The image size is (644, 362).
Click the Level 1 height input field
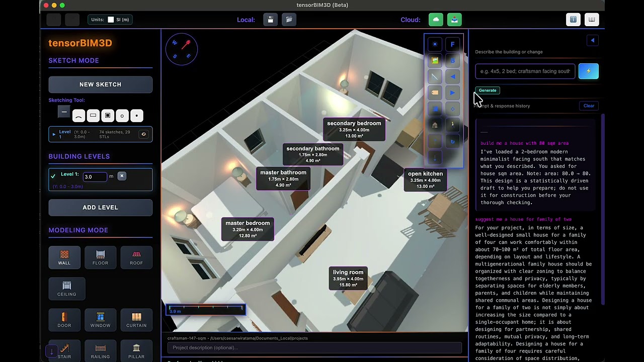[95, 176]
